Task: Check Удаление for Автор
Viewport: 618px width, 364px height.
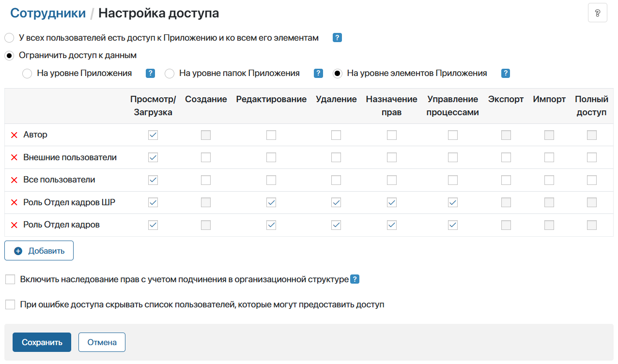Action: click(x=336, y=135)
